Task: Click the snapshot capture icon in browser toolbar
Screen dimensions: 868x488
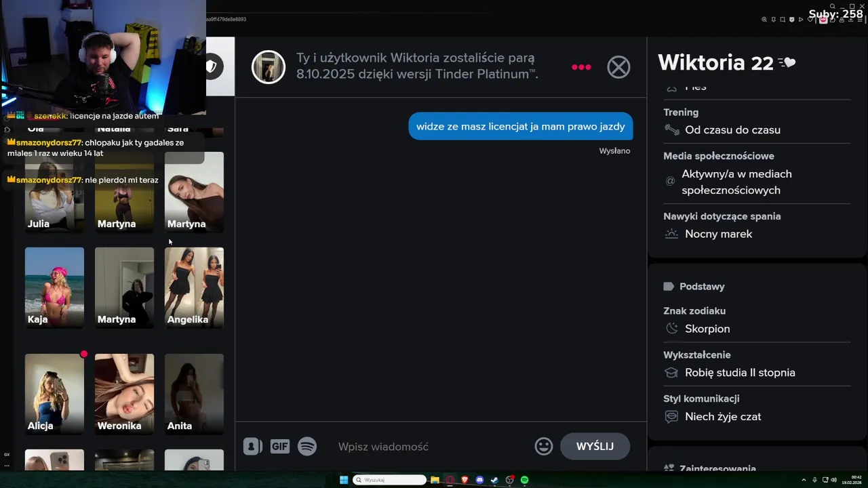Action: (x=783, y=20)
